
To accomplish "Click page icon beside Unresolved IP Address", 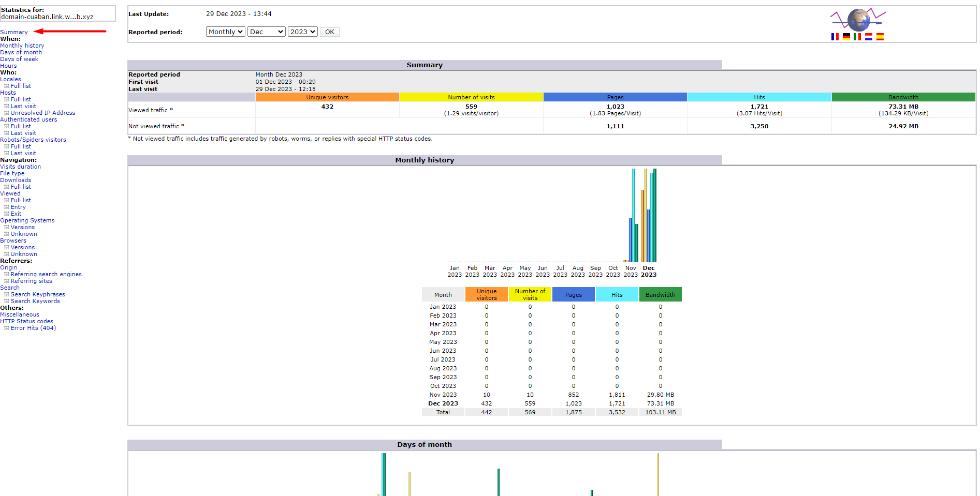I will [x=7, y=113].
